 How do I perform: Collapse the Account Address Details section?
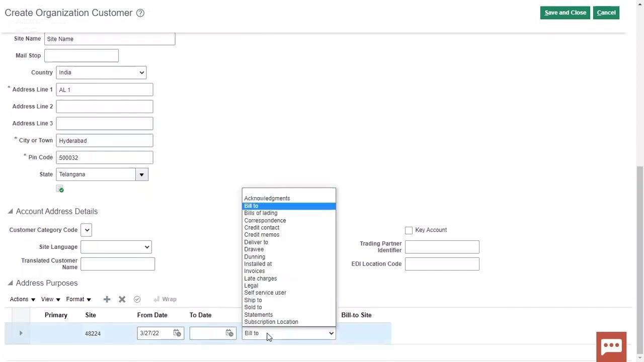pos(10,212)
